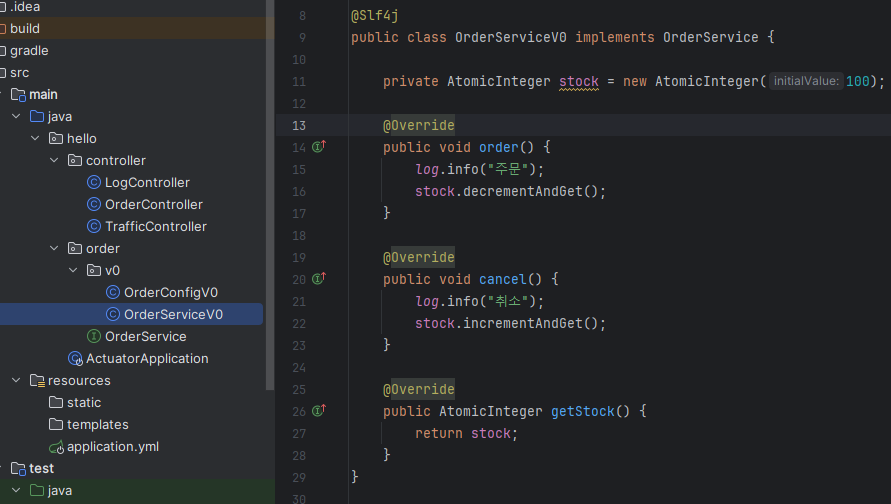This screenshot has width=891, height=504.
Task: Click the OrderService interface name in code
Action: click(x=710, y=38)
